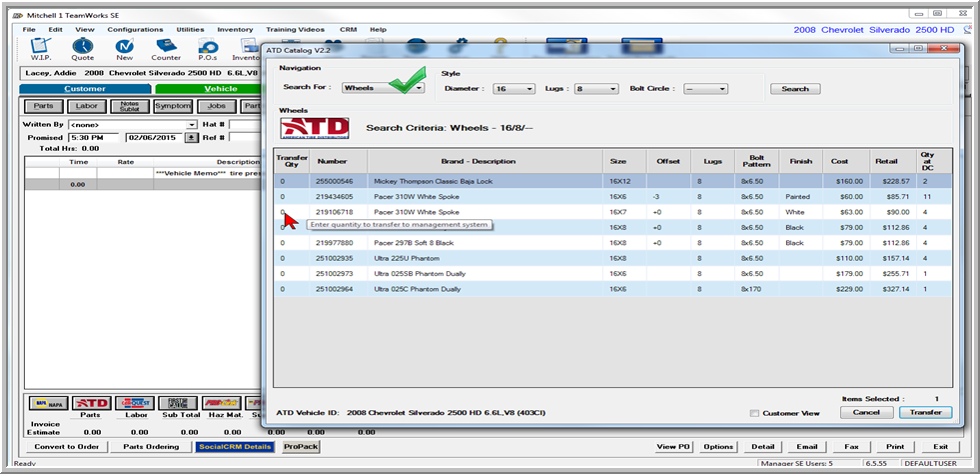Click Convert to Order button
Viewport: 980px width, 474px height.
click(x=67, y=446)
